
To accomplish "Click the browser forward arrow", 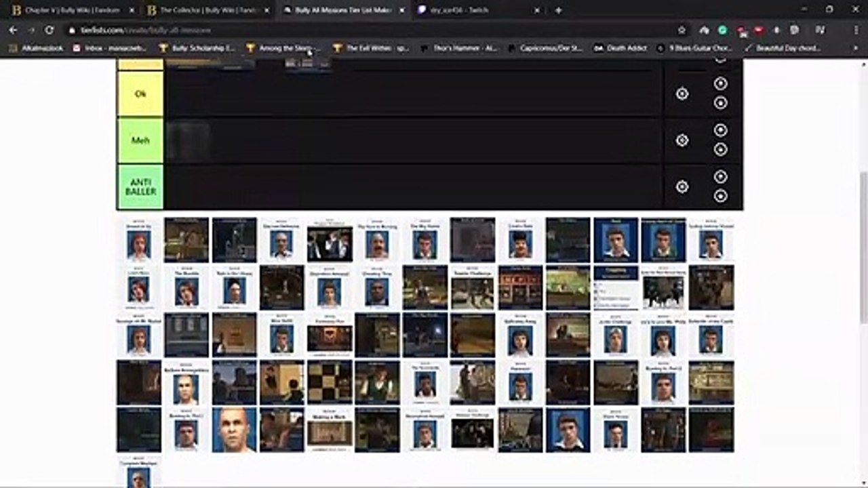I will pos(31,30).
